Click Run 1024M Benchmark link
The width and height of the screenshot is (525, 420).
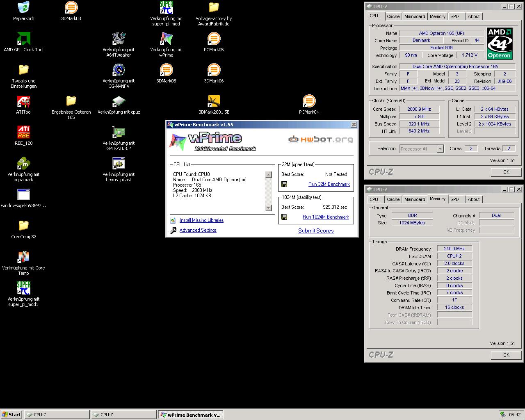click(x=326, y=217)
